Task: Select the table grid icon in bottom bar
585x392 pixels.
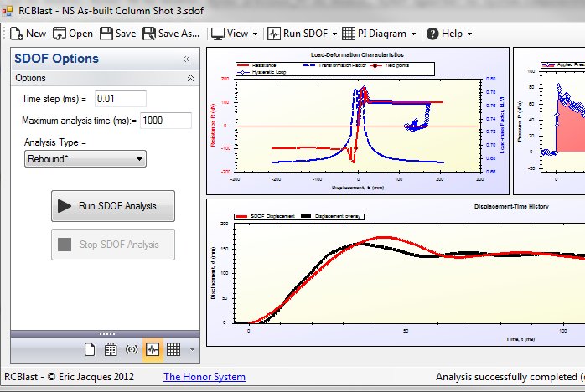Action: (x=173, y=349)
